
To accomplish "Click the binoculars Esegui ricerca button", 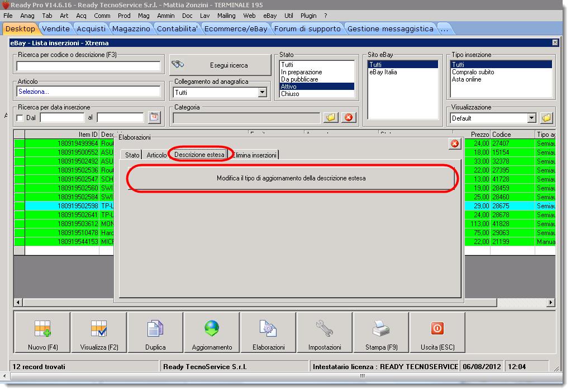I will pyautogui.click(x=220, y=65).
